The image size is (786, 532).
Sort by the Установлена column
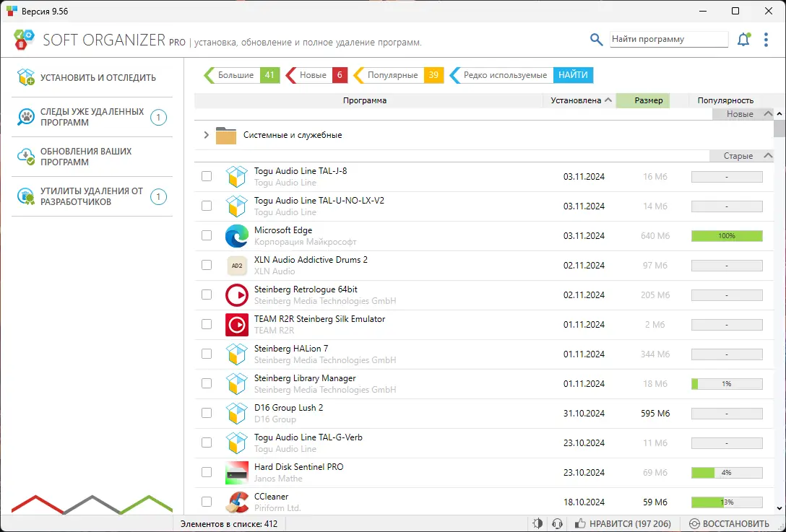coord(579,100)
